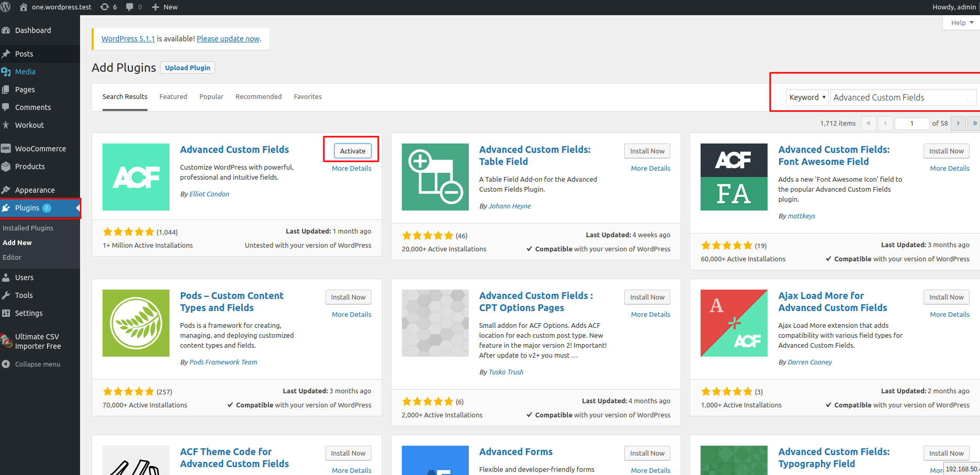
Task: Switch to the Popular tab
Action: 211,97
